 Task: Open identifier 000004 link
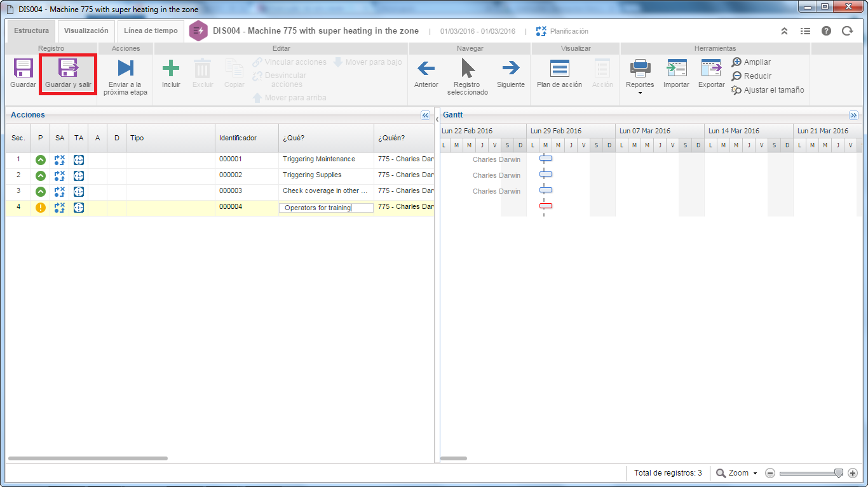pyautogui.click(x=231, y=206)
